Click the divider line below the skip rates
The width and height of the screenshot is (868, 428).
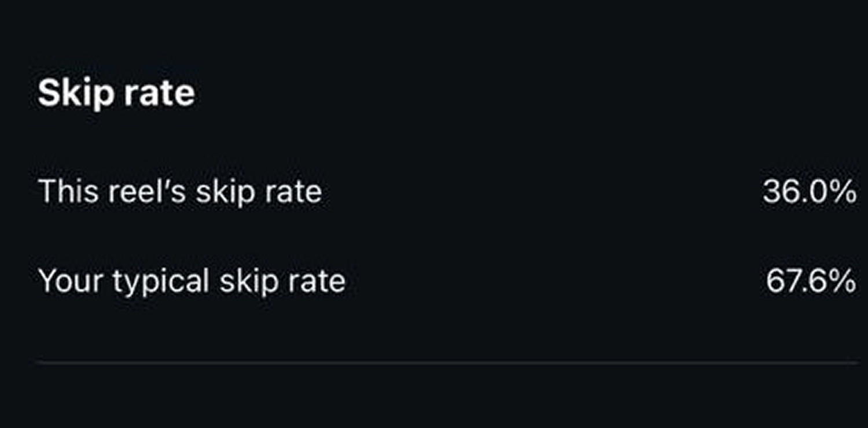coord(447,363)
